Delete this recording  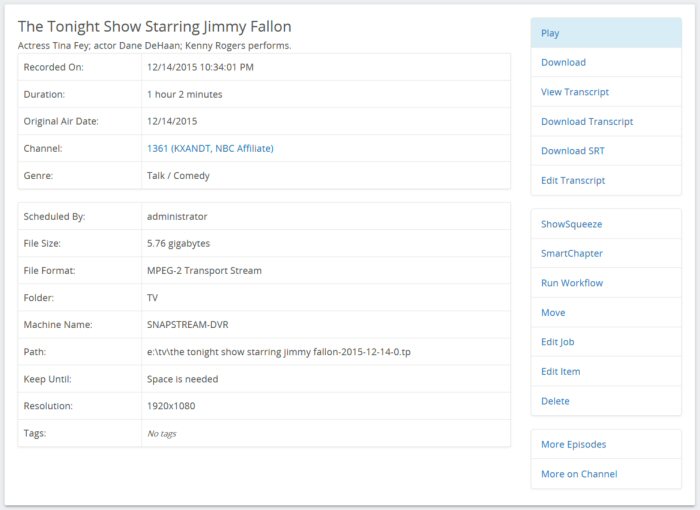click(x=606, y=401)
